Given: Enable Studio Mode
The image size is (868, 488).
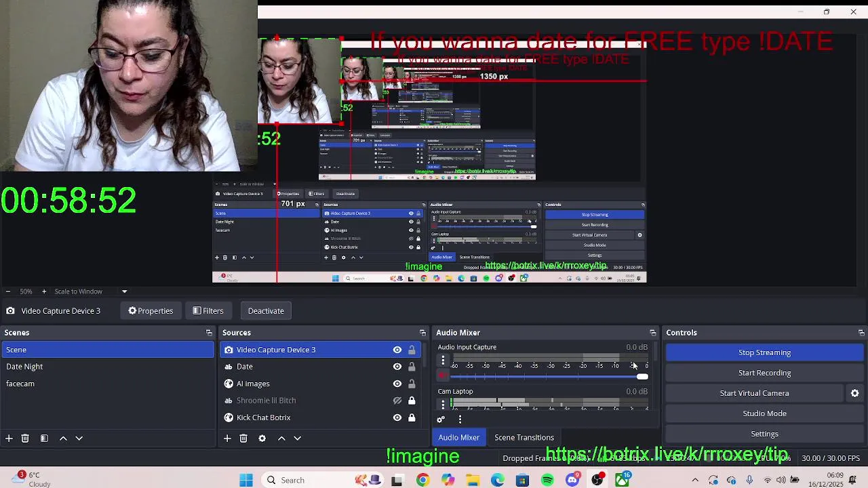Looking at the screenshot, I should (x=764, y=413).
